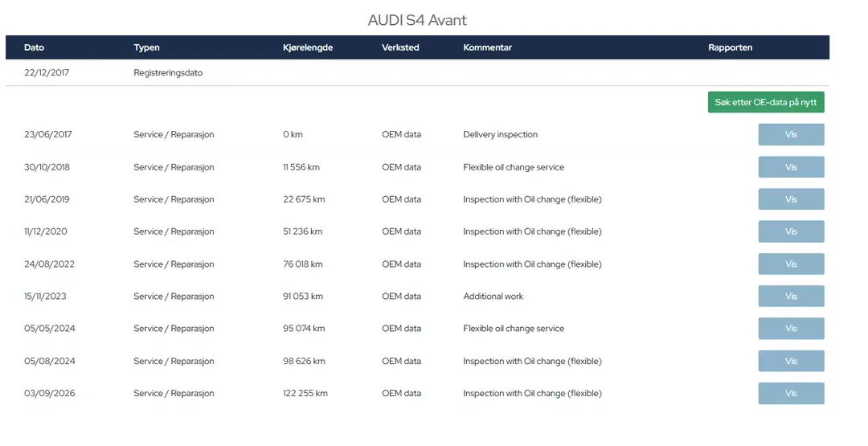This screenshot has width=868, height=446.
Task: Open Vis report for Additional work row
Action: pos(791,296)
